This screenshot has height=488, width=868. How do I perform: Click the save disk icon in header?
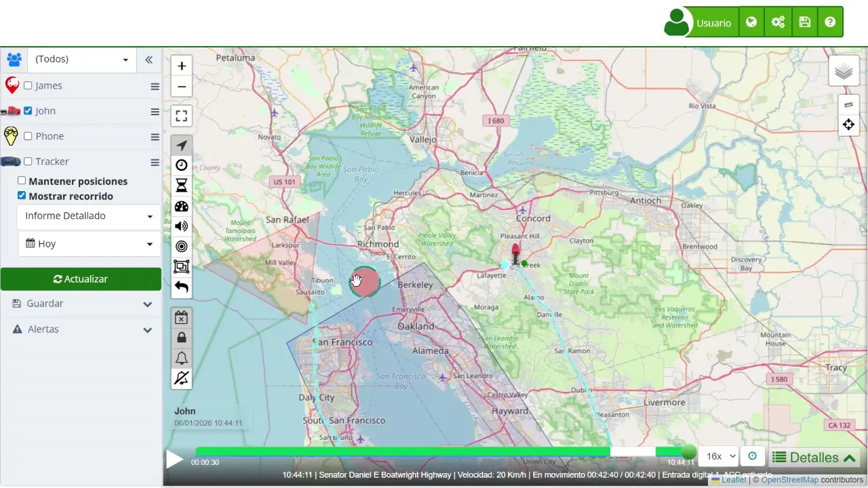804,22
